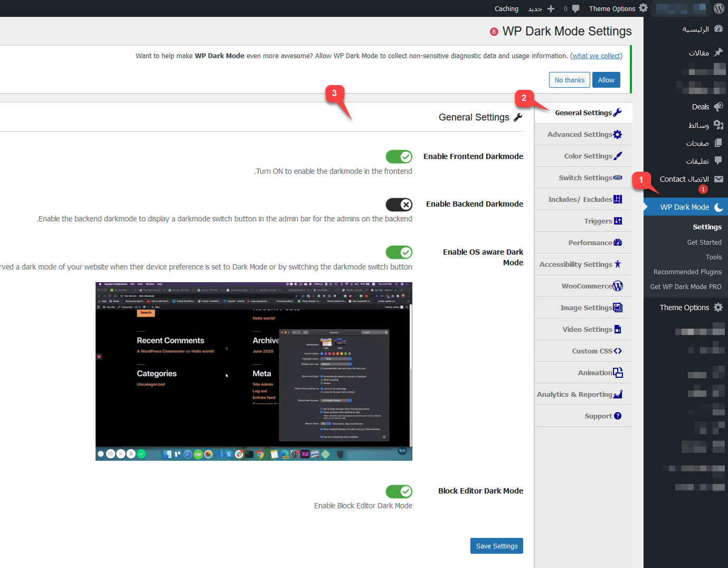Toggle off Block Editor Dark Mode
This screenshot has width=728, height=568.
pyautogui.click(x=399, y=491)
